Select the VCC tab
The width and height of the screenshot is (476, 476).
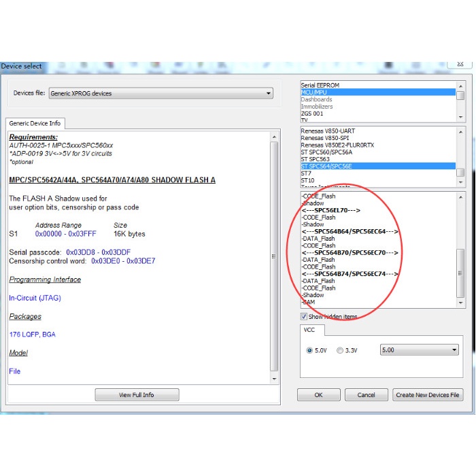click(x=309, y=330)
